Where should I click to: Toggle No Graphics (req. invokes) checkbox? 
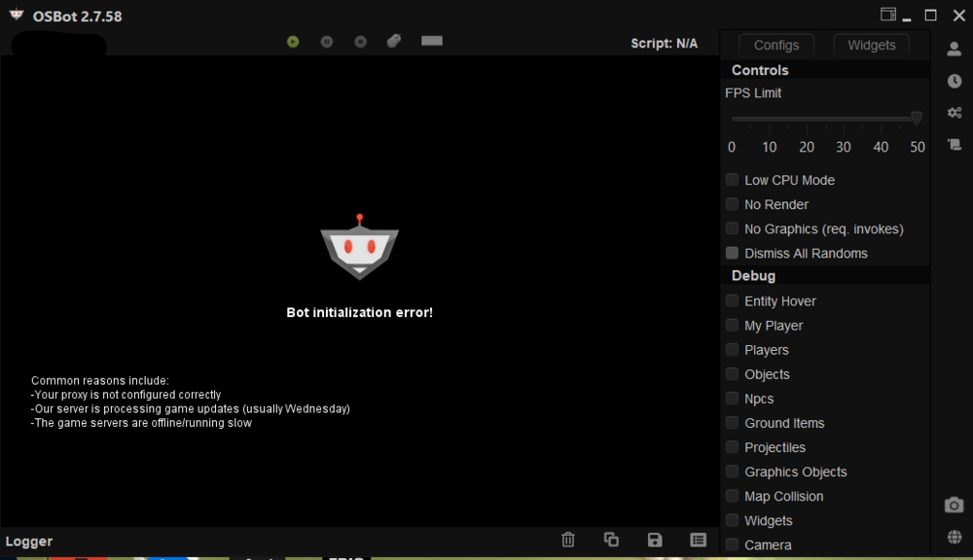(733, 228)
